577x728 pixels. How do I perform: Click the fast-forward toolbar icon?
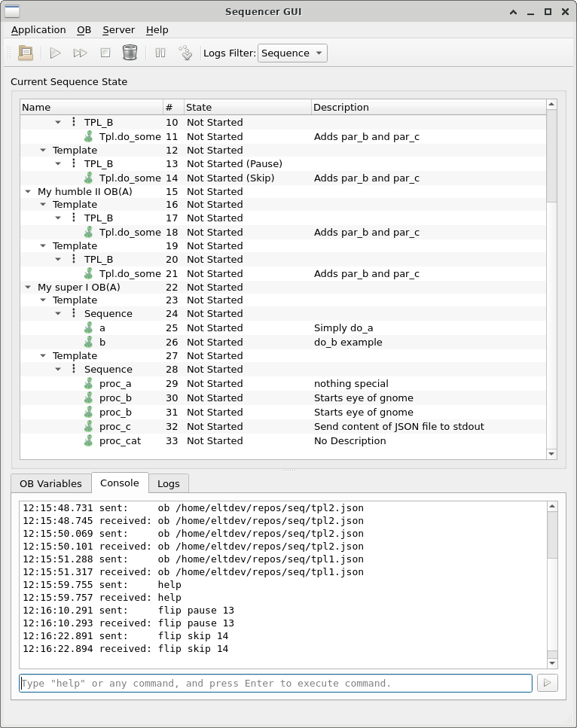tap(80, 53)
